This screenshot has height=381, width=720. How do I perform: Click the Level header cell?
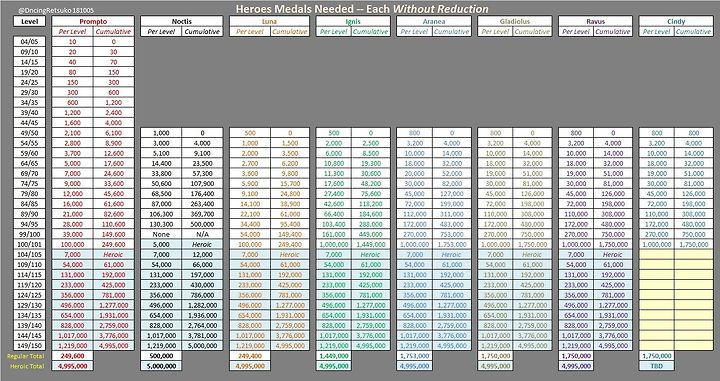29,21
